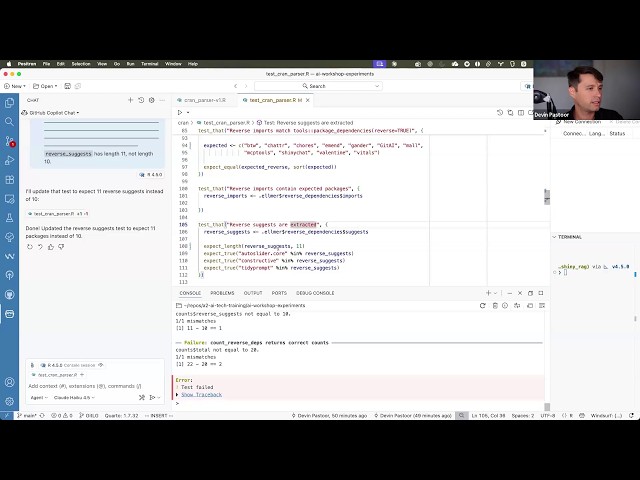Click Quarto 1.7.32 in status bar
The height and width of the screenshot is (480, 640).
(x=122, y=416)
